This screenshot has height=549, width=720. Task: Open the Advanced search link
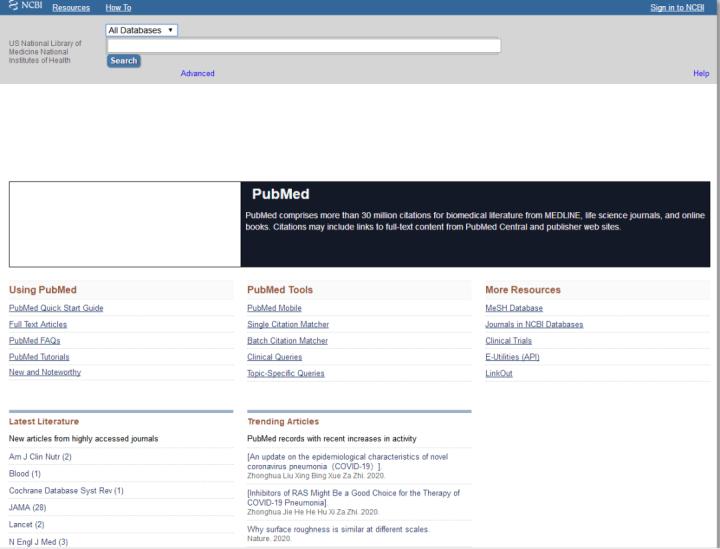tap(197, 74)
